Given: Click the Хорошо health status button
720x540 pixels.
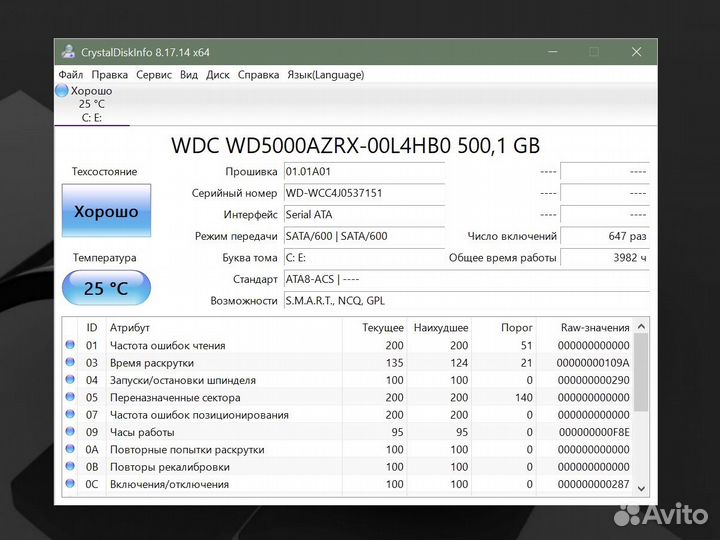Looking at the screenshot, I should (106, 211).
